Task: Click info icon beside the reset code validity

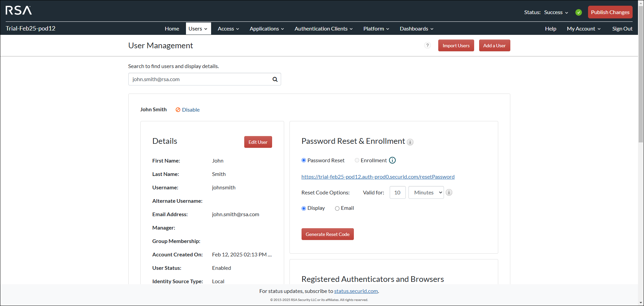Action: (449, 192)
